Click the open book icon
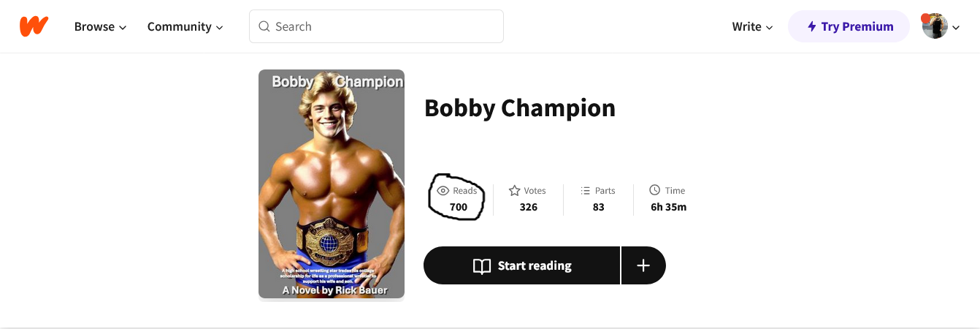The image size is (980, 329). (x=482, y=266)
